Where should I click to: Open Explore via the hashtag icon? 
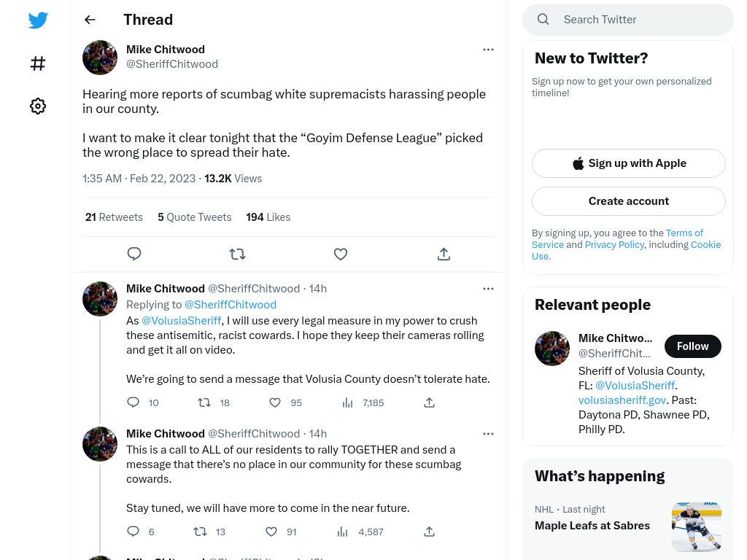click(38, 63)
